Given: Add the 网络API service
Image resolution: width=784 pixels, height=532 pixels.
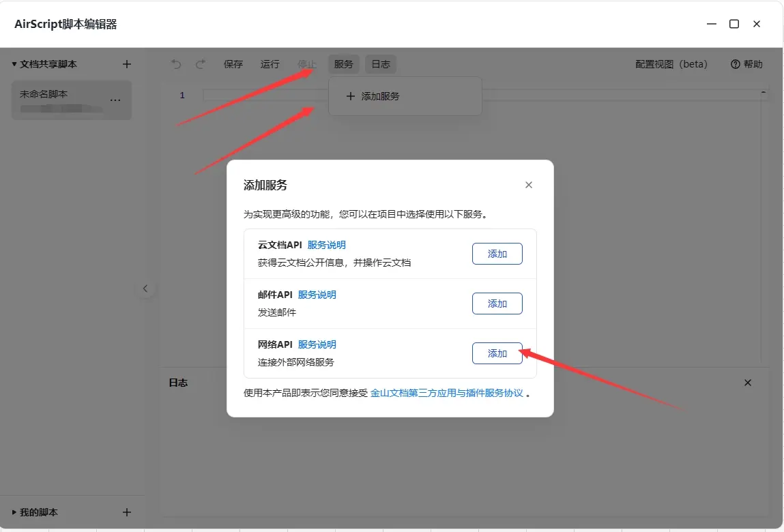Looking at the screenshot, I should (x=497, y=353).
